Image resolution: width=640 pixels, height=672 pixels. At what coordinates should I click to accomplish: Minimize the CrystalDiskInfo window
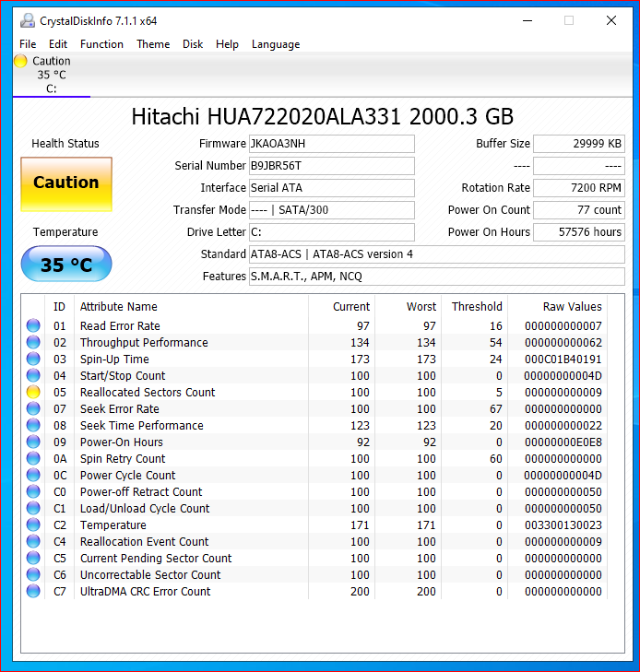pos(527,20)
